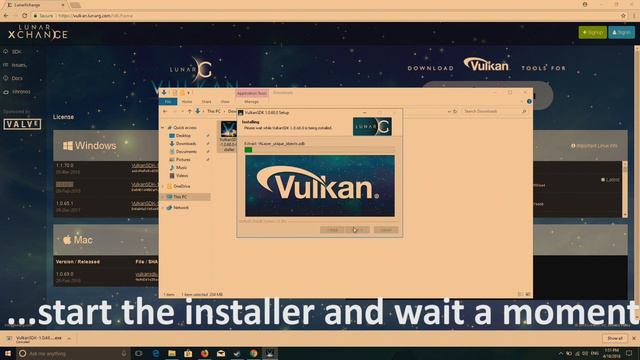
Task: Open the File tab in File Explorer
Action: 168,102
